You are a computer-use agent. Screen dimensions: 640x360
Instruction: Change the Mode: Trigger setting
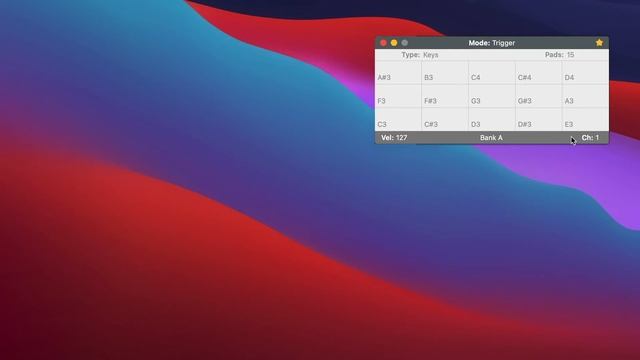[x=491, y=43]
